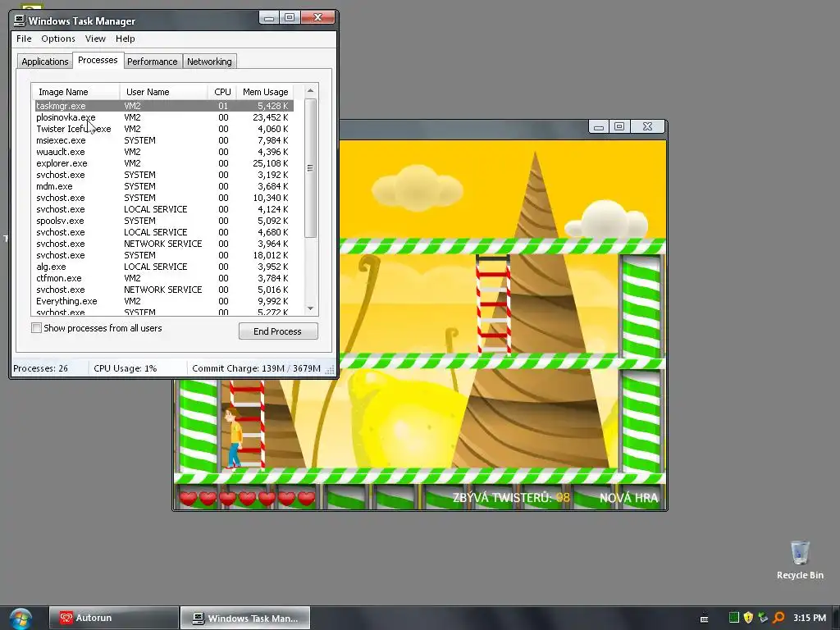Sort processes by CPU column
This screenshot has width=840, height=630.
point(222,92)
